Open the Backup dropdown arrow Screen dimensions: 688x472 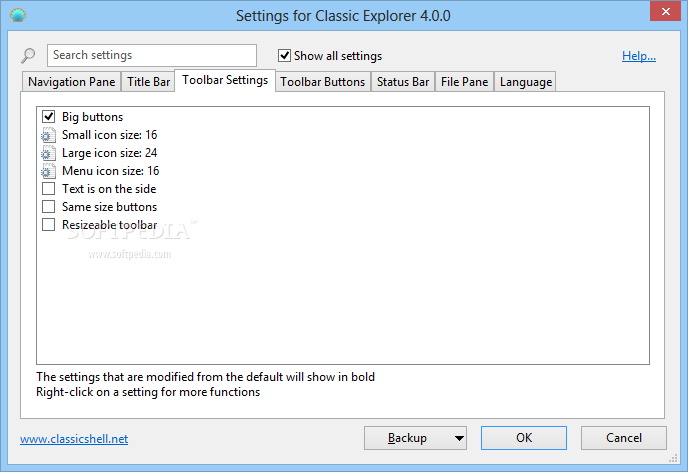459,438
